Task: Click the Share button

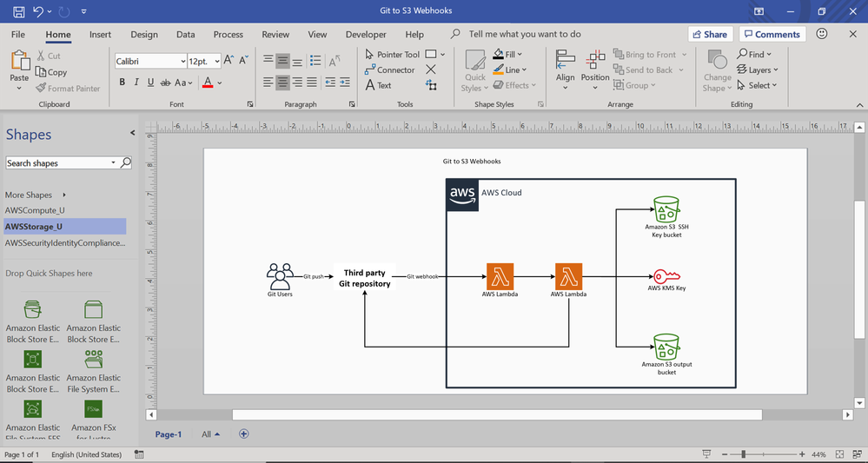Action: pos(709,35)
